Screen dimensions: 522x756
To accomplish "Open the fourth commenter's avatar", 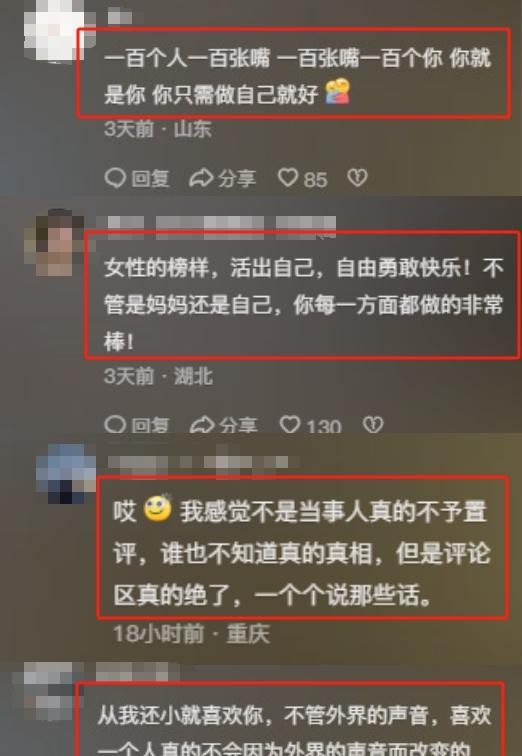I will 48,690.
